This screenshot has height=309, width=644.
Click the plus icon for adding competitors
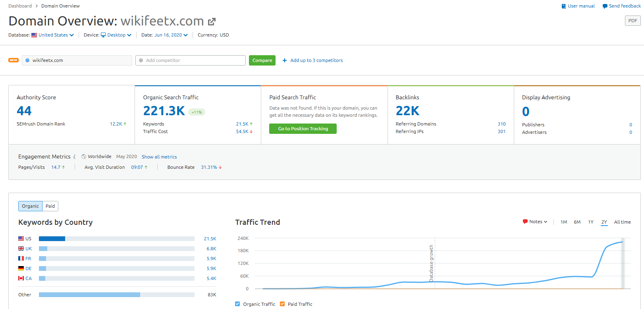285,60
